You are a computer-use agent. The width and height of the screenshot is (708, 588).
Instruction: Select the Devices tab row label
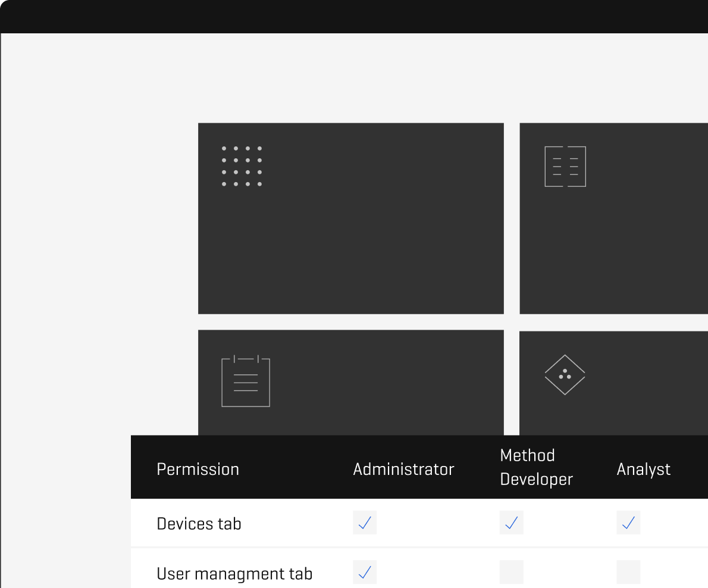coord(199,524)
